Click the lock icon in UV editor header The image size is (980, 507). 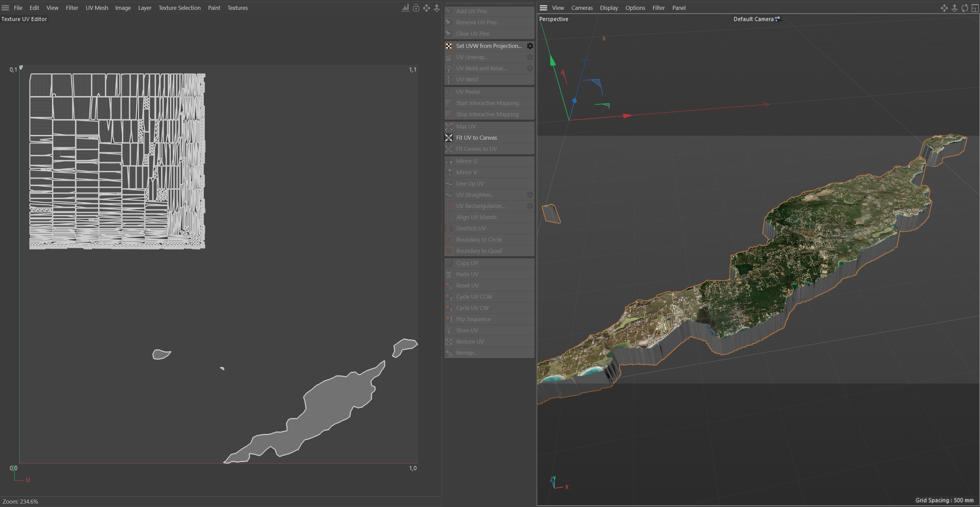pyautogui.click(x=416, y=7)
